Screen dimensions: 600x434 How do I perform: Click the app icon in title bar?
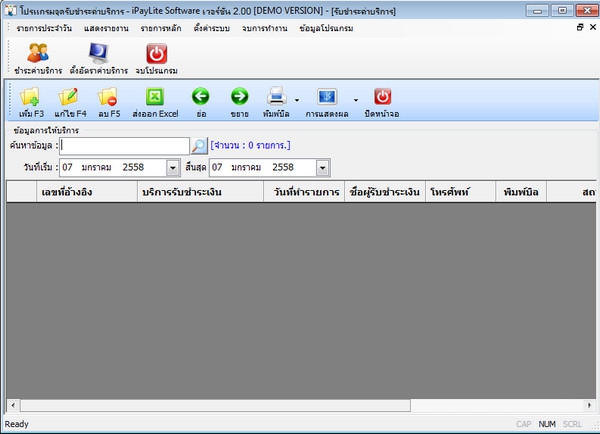[11, 10]
